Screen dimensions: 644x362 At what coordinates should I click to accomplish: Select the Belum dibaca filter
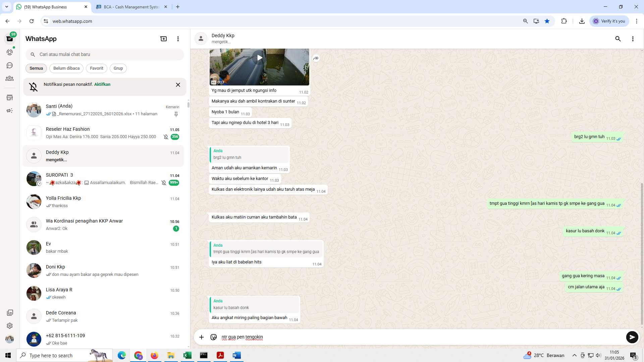pyautogui.click(x=66, y=68)
